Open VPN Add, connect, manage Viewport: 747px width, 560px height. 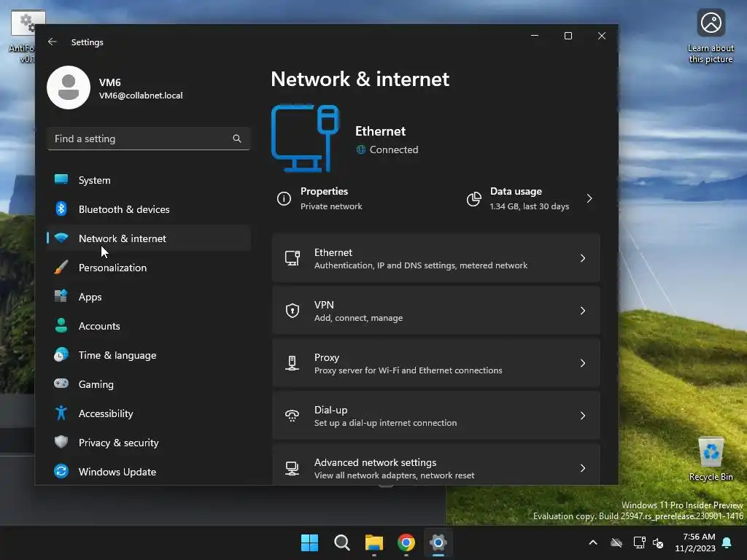436,311
